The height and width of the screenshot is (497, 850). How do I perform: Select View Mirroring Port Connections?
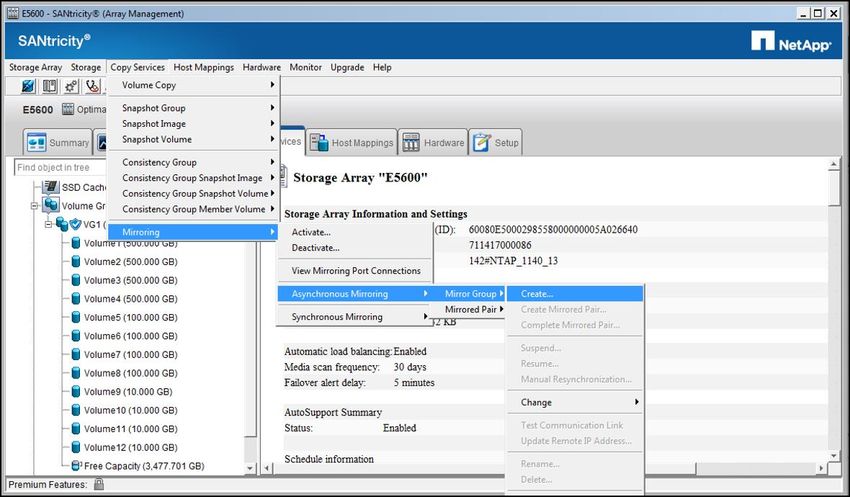pyautogui.click(x=355, y=270)
